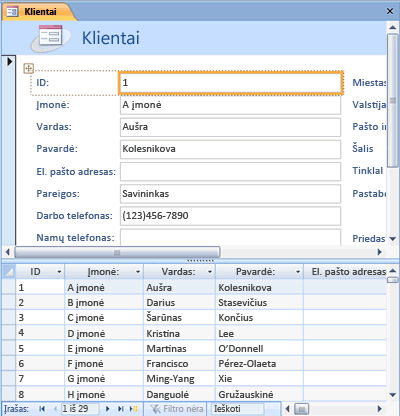Open the Vardas column dropdown arrow
Image resolution: width=400 pixels, height=416 pixels.
[210, 272]
